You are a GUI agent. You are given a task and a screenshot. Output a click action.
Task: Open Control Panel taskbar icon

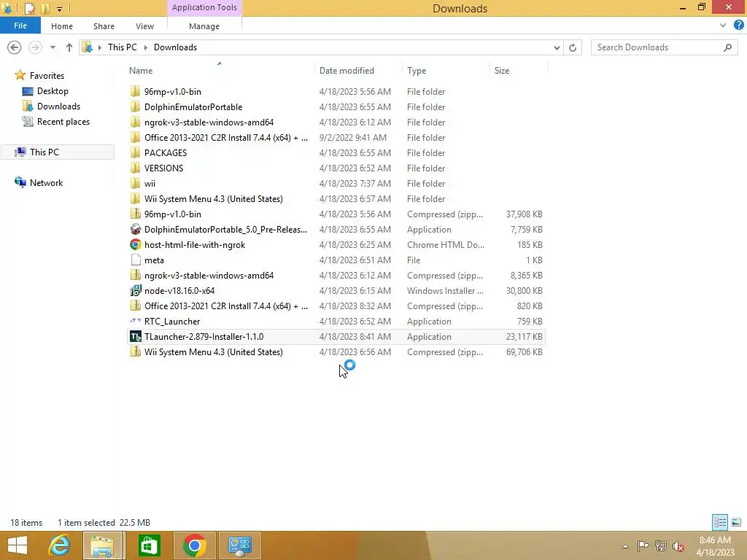click(239, 545)
